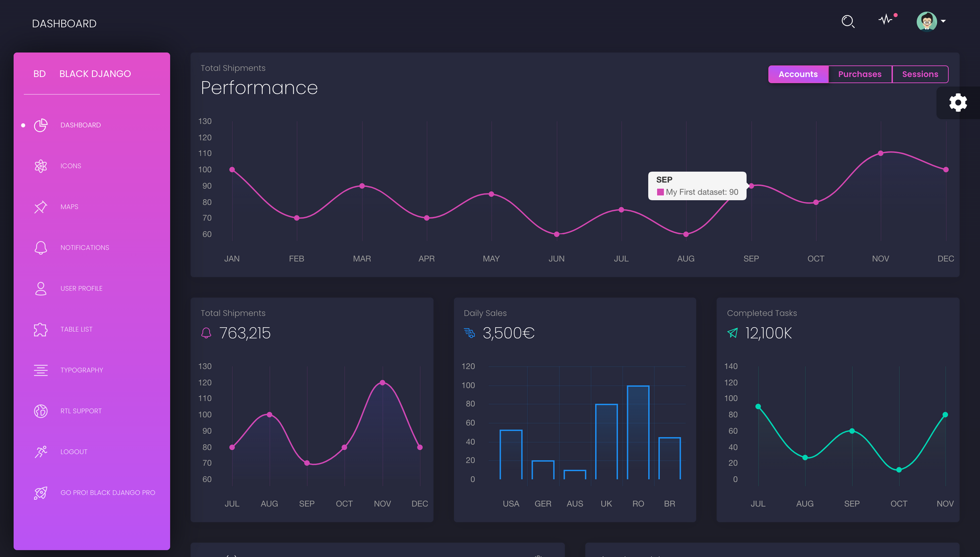
Task: Select the User Profile person icon
Action: [x=40, y=288]
